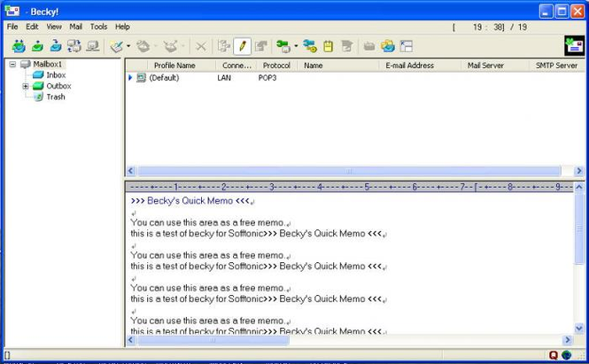Open the View menu

pyautogui.click(x=54, y=27)
